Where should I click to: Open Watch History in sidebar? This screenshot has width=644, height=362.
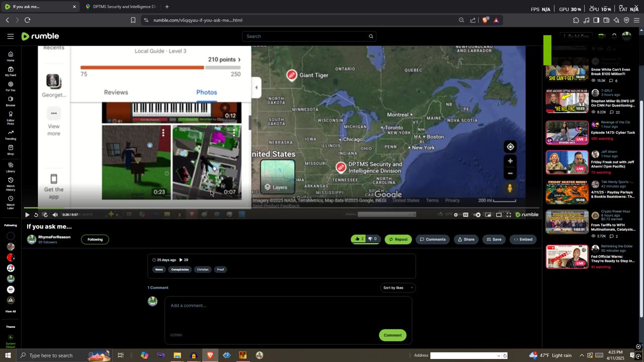(11, 184)
